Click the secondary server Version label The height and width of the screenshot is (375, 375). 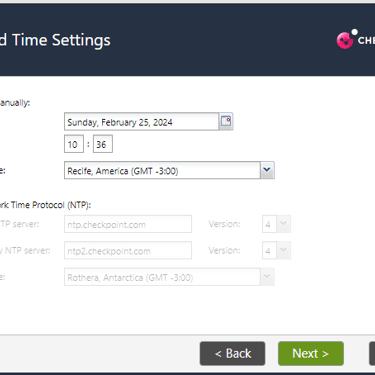224,250
